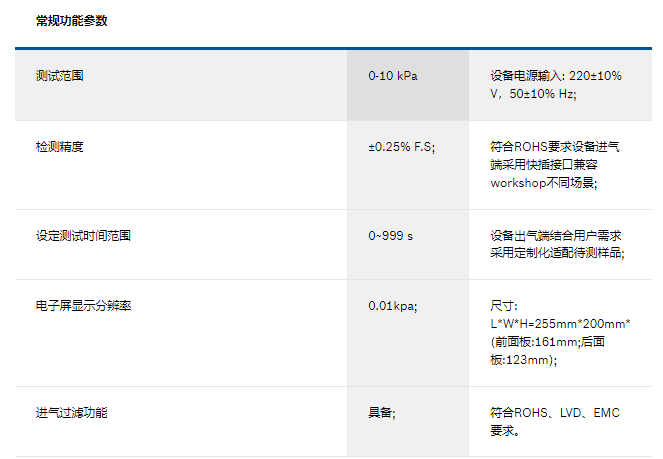The image size is (663, 459).
Task: Select the 测试范围 parameter label
Action: (59, 76)
